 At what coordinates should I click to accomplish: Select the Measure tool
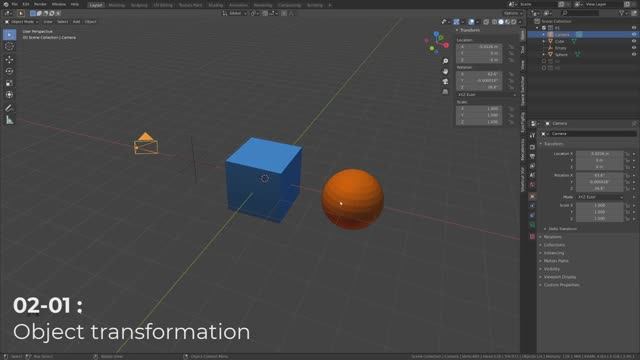pyautogui.click(x=9, y=120)
